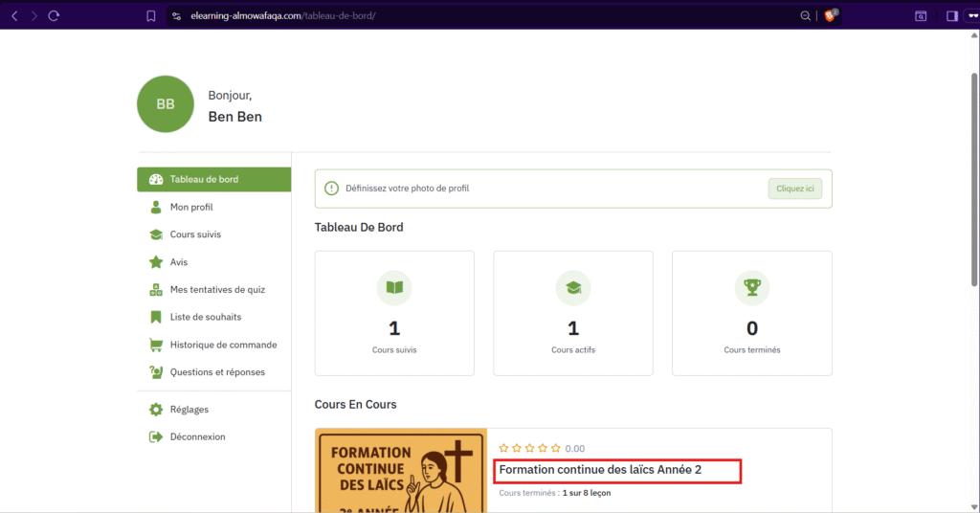Click the bookmark icon in address bar
Viewport: 980px width, 513px height.
[x=151, y=15]
